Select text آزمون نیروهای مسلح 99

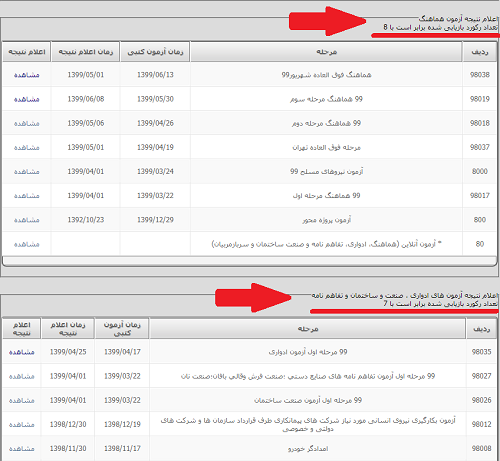point(326,171)
